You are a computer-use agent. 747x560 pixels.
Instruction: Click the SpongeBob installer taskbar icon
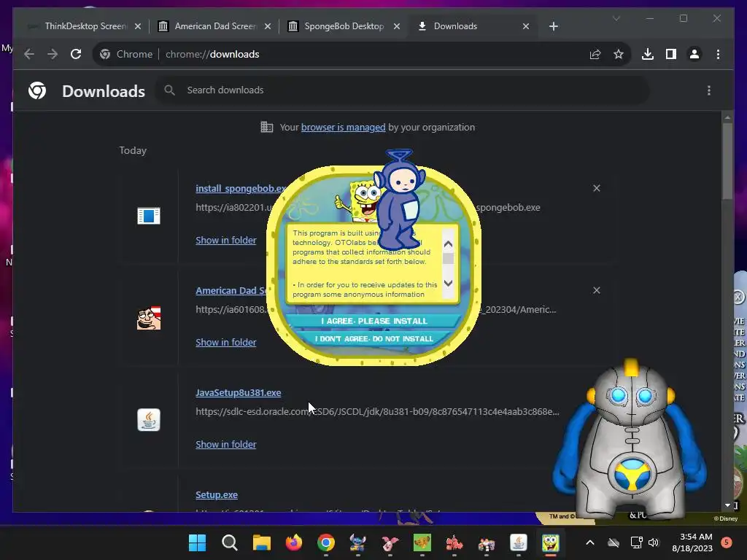tap(551, 542)
